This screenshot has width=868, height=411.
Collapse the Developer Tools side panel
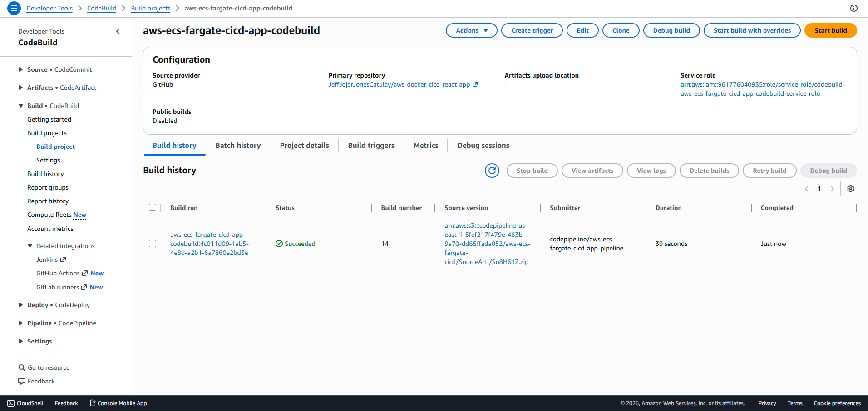(x=118, y=31)
